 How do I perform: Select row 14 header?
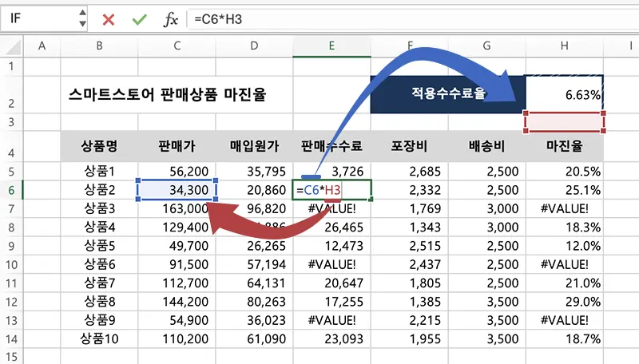(x=11, y=338)
